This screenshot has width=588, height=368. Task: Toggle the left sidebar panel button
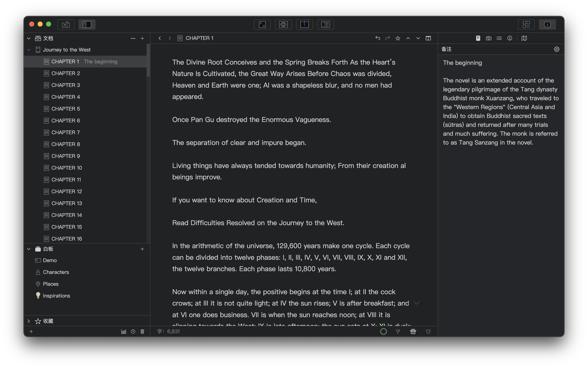click(x=87, y=24)
